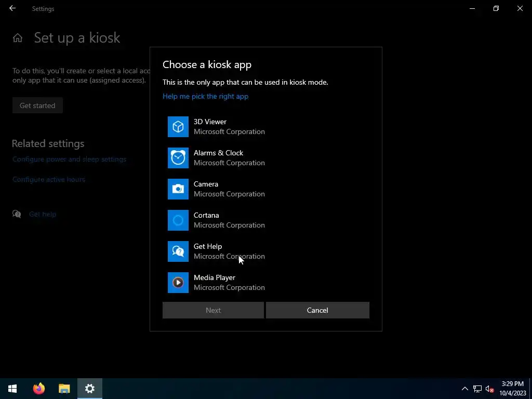Choose the Alarms & Clock icon
The height and width of the screenshot is (399, 532).
click(x=178, y=158)
